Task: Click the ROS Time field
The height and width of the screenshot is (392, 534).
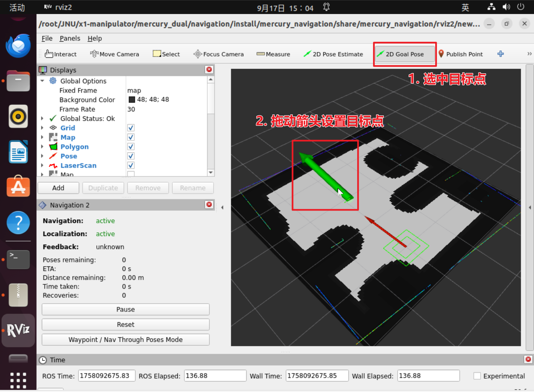Action: pyautogui.click(x=107, y=376)
